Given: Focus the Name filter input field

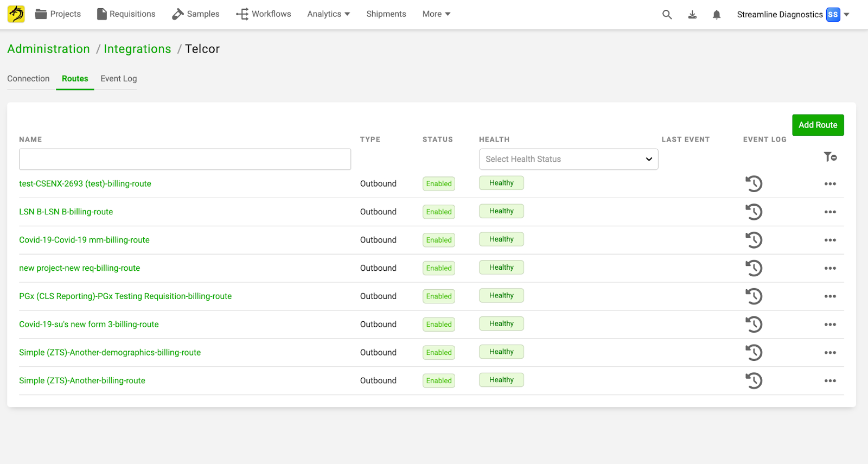Looking at the screenshot, I should click(x=185, y=160).
